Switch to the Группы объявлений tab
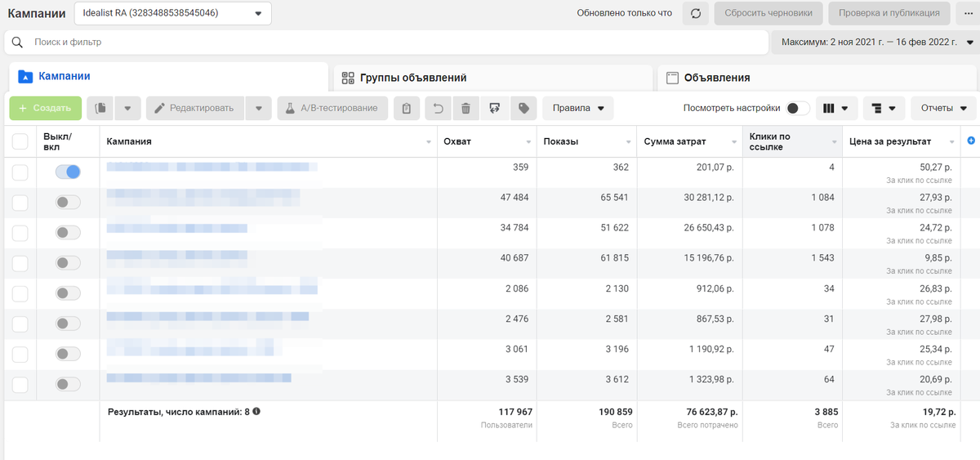Image resolution: width=980 pixels, height=460 pixels. (493, 78)
